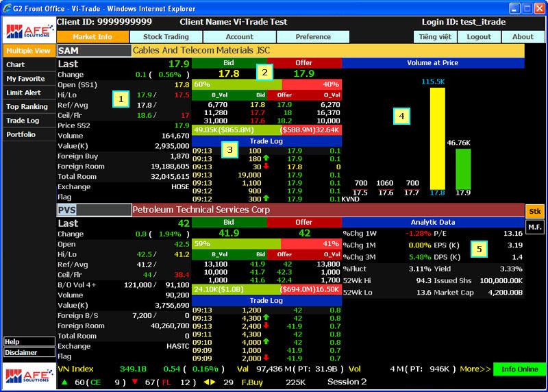Click the PVS 41% offer ratio bar
Image resolution: width=548 pixels, height=392 pixels.
(x=311, y=244)
